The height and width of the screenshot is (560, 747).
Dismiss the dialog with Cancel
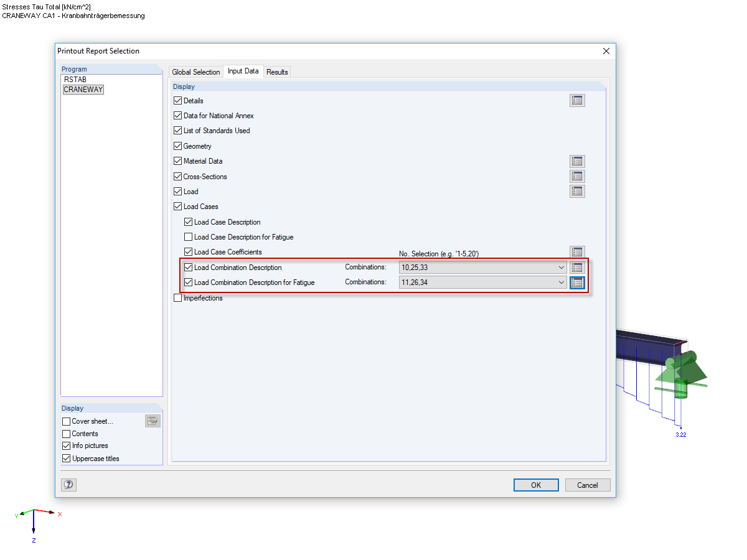(587, 485)
